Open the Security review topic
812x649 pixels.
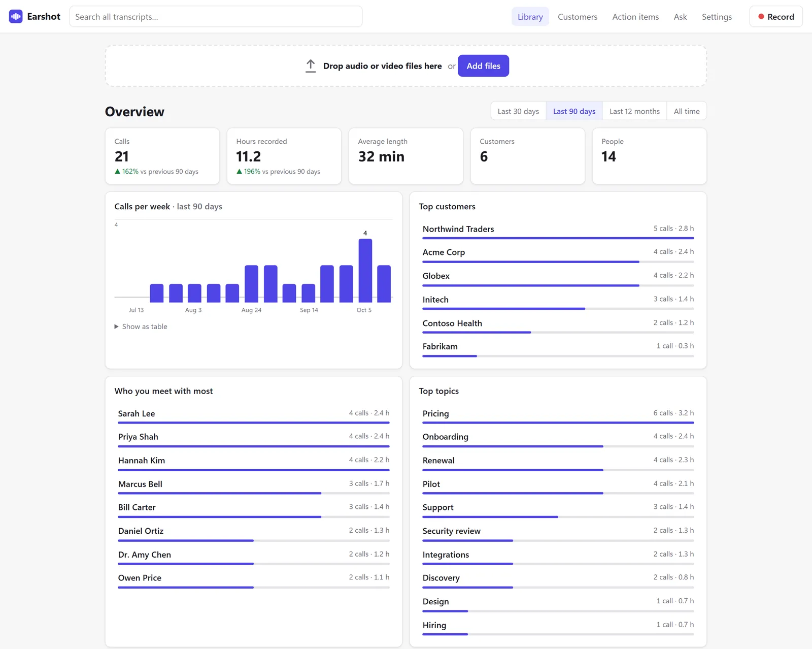click(x=558, y=534)
